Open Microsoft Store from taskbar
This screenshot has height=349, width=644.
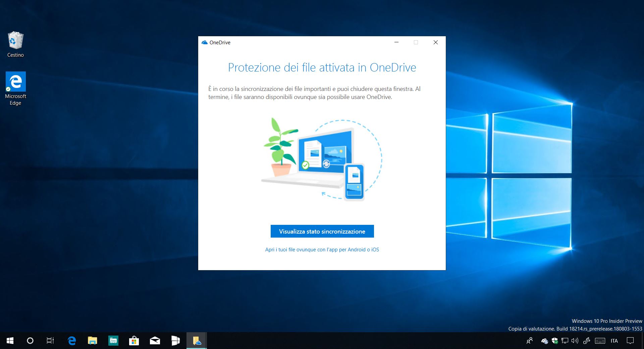(134, 341)
